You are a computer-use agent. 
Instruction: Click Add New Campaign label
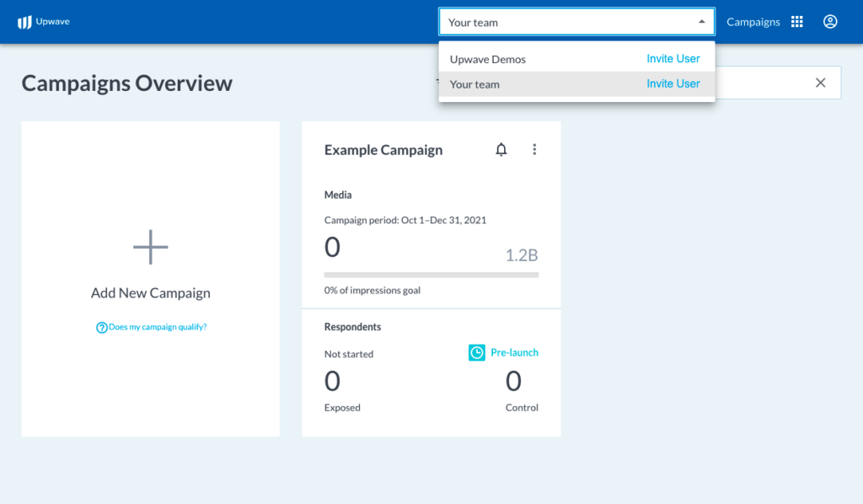(150, 292)
